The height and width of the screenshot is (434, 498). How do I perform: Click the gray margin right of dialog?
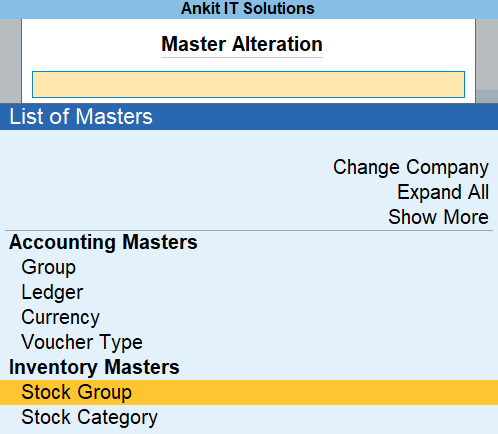click(x=487, y=54)
